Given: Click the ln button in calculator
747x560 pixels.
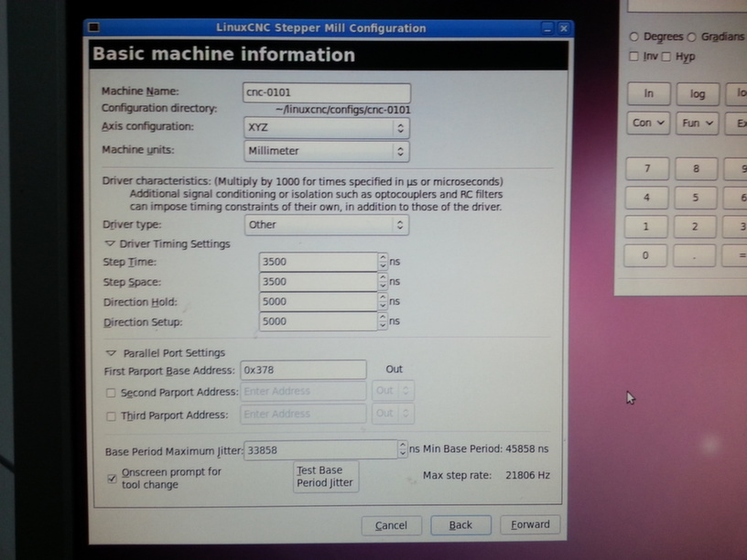Looking at the screenshot, I should coord(649,93).
